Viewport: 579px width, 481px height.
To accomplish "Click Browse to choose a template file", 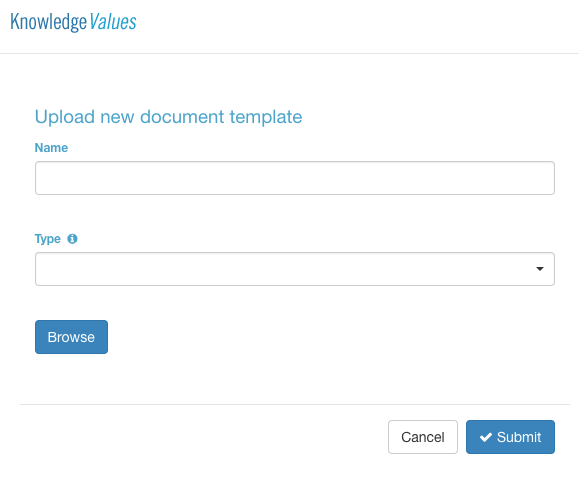I will (71, 337).
